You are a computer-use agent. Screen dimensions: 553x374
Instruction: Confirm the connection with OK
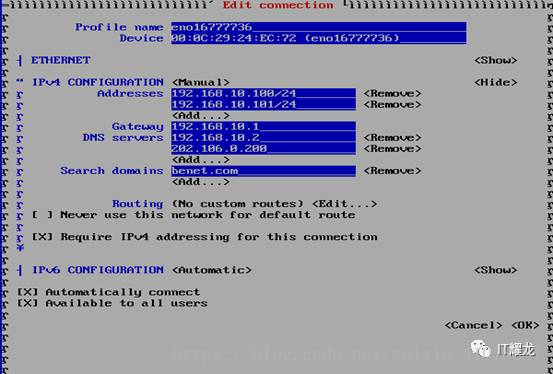(525, 325)
